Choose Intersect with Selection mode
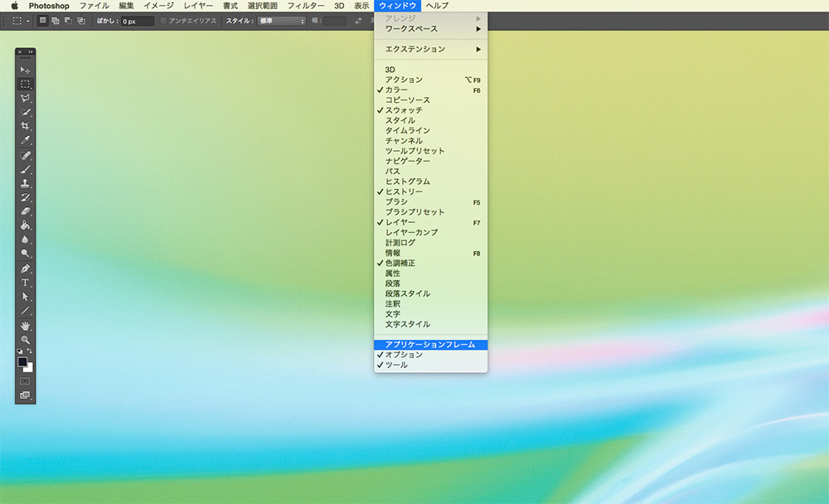Viewport: 829px width, 504px height. pyautogui.click(x=81, y=21)
